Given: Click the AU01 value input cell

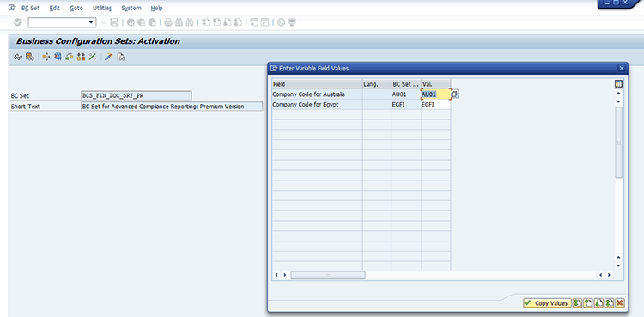Looking at the screenshot, I should tap(436, 94).
